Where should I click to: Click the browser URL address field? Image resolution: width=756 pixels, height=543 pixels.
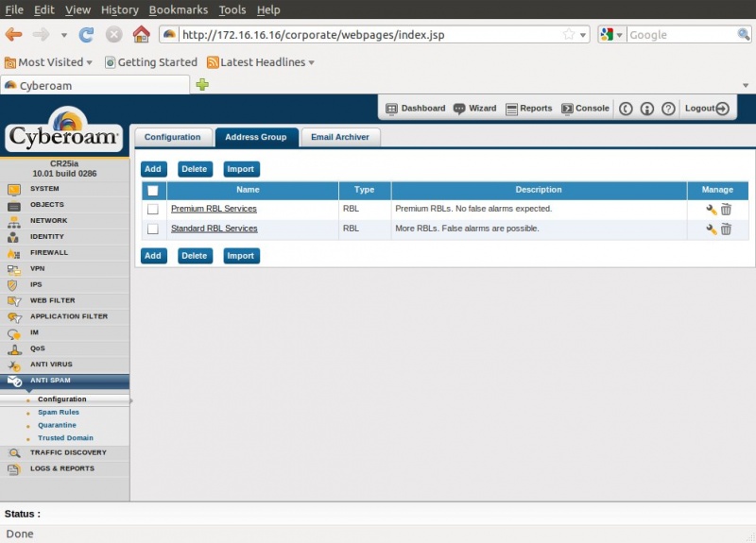pyautogui.click(x=369, y=35)
